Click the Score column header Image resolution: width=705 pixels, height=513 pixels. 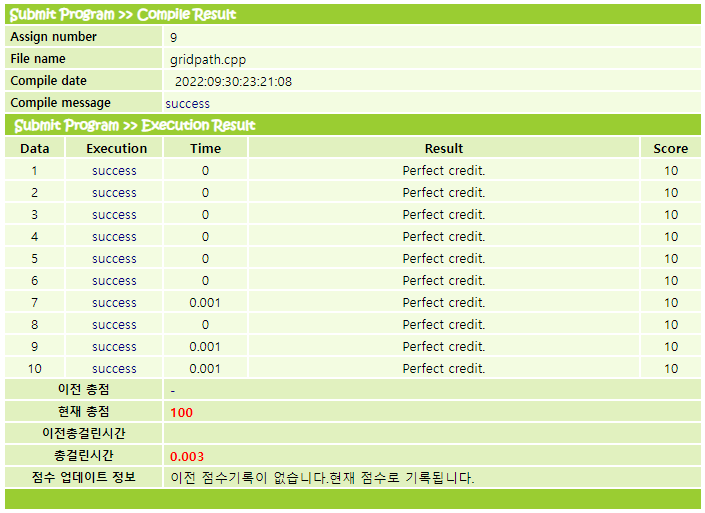(670, 148)
